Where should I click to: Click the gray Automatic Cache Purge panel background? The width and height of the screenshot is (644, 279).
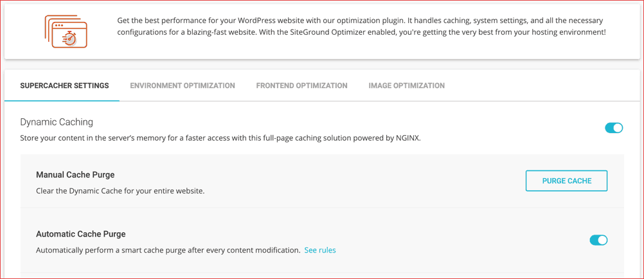pos(322,240)
